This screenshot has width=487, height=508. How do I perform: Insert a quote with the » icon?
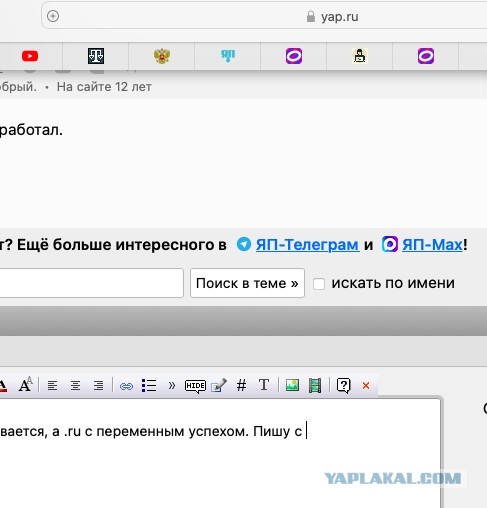172,386
